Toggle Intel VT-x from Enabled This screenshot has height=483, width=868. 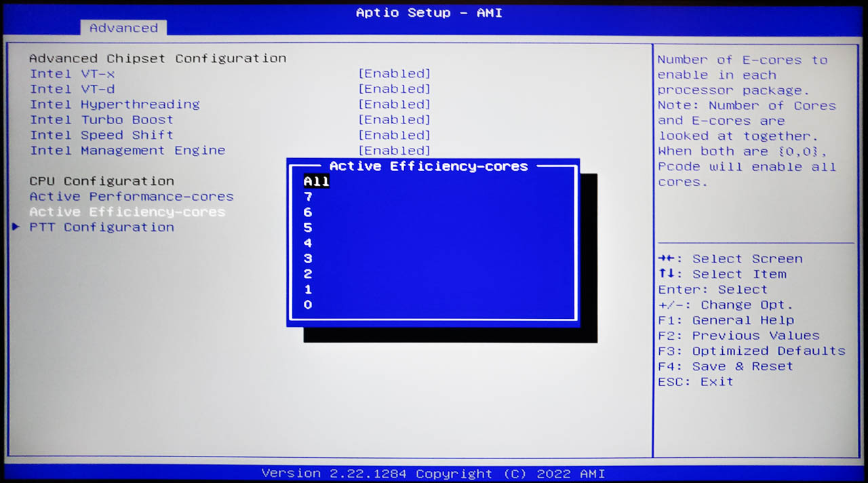click(394, 73)
